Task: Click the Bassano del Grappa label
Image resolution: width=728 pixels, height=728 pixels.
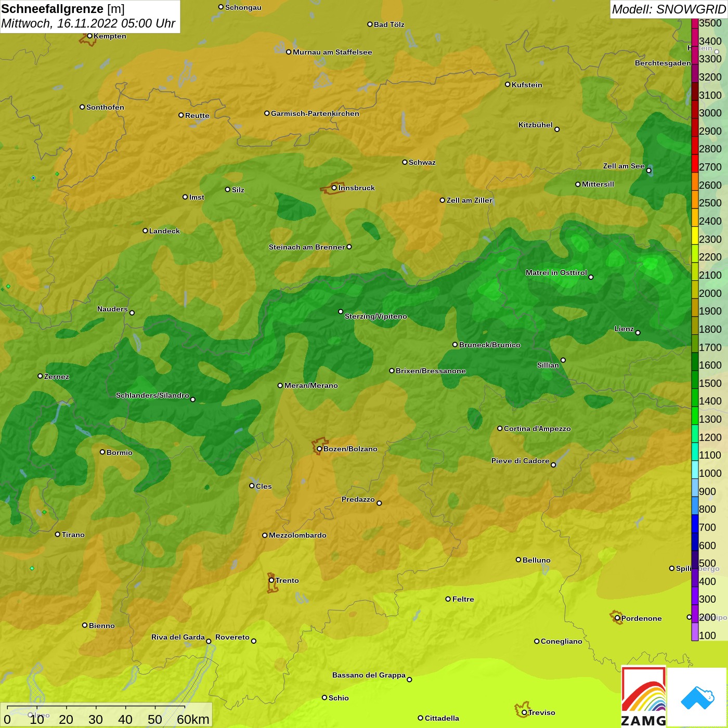Action: 369,675
